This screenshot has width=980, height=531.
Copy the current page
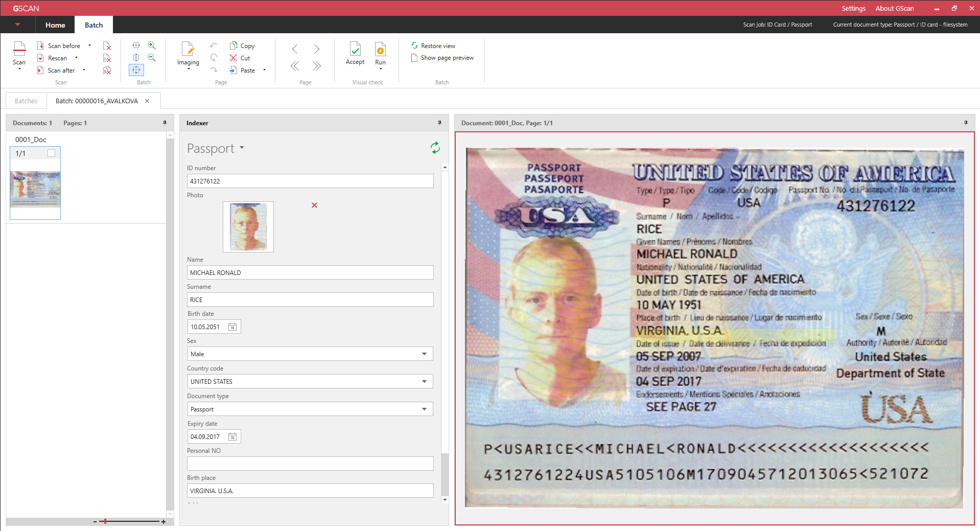(x=242, y=45)
